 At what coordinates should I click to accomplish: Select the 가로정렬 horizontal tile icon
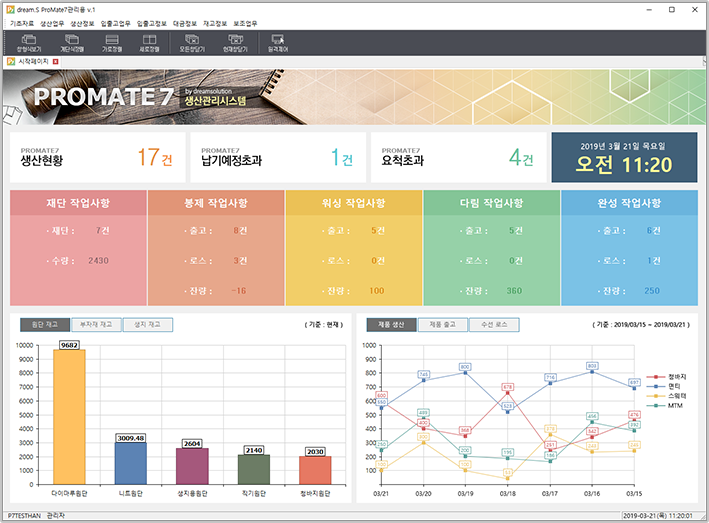(x=112, y=43)
